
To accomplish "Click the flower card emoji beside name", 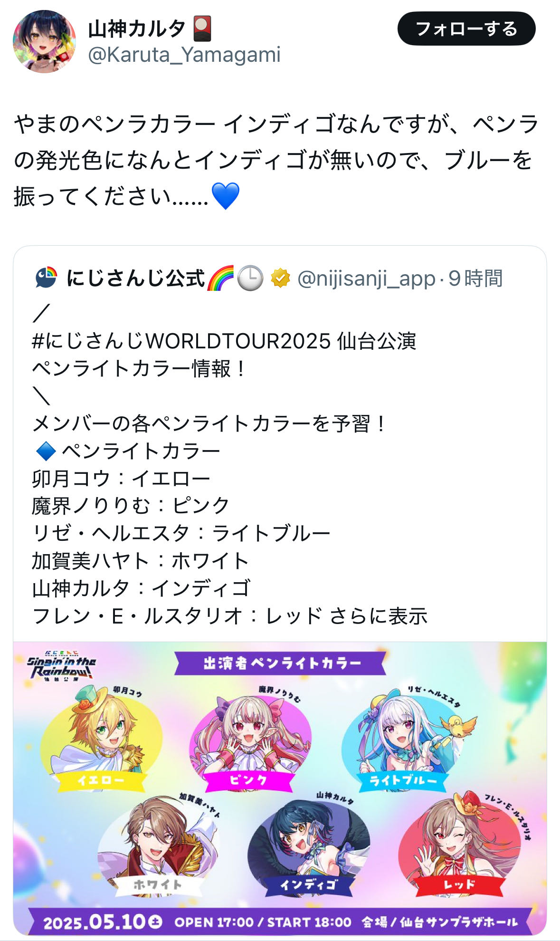I will [x=202, y=29].
